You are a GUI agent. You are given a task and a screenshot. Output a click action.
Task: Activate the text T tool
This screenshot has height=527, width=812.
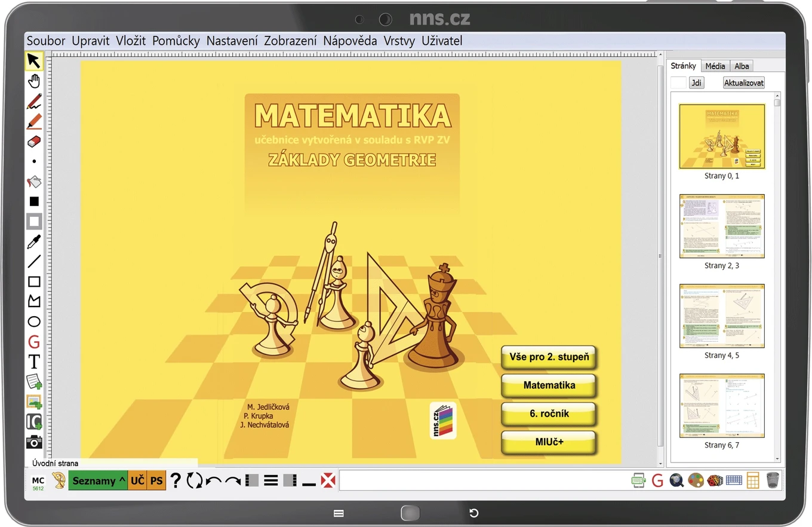34,361
